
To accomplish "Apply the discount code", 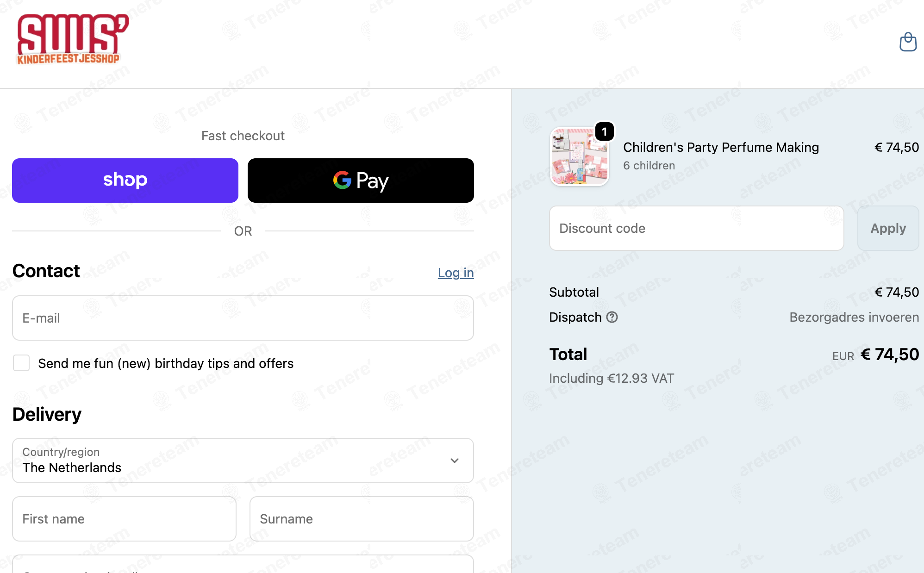I will [x=888, y=228].
